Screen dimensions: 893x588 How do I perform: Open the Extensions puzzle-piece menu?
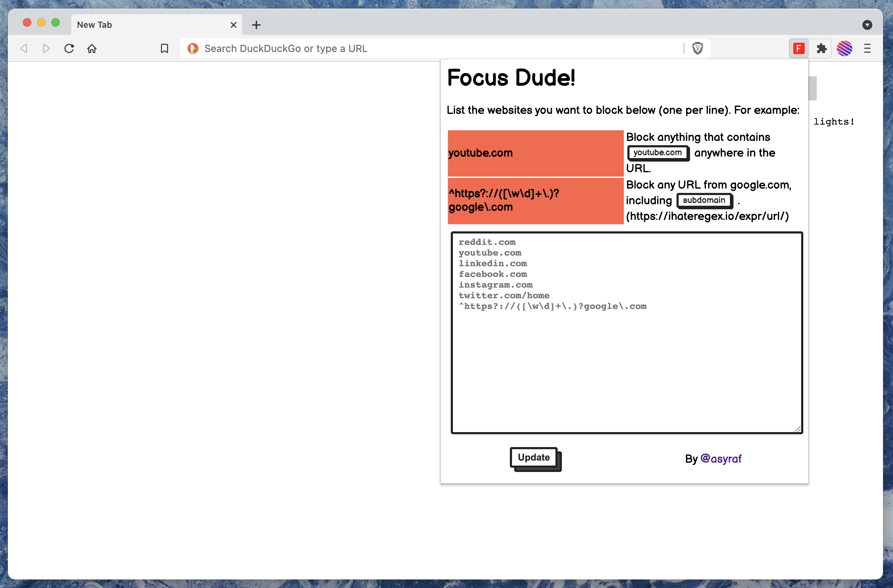pos(821,48)
